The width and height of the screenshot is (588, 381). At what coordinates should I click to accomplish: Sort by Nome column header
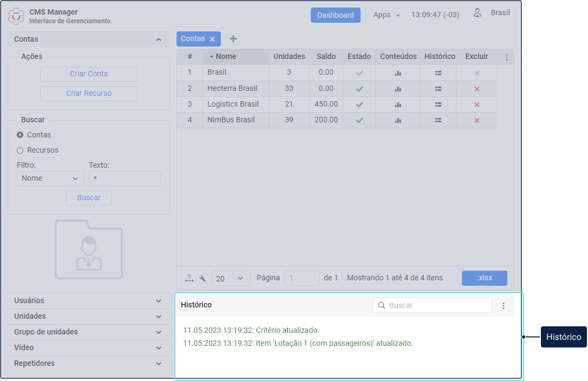(x=236, y=57)
